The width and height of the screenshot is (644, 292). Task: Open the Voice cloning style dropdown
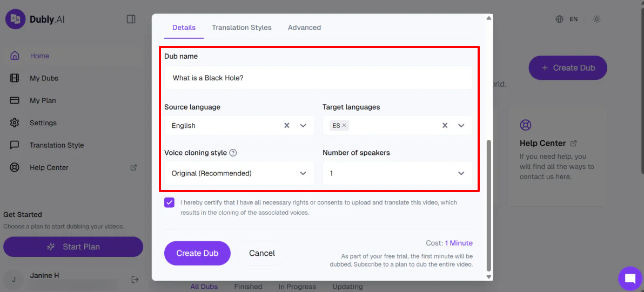point(239,173)
